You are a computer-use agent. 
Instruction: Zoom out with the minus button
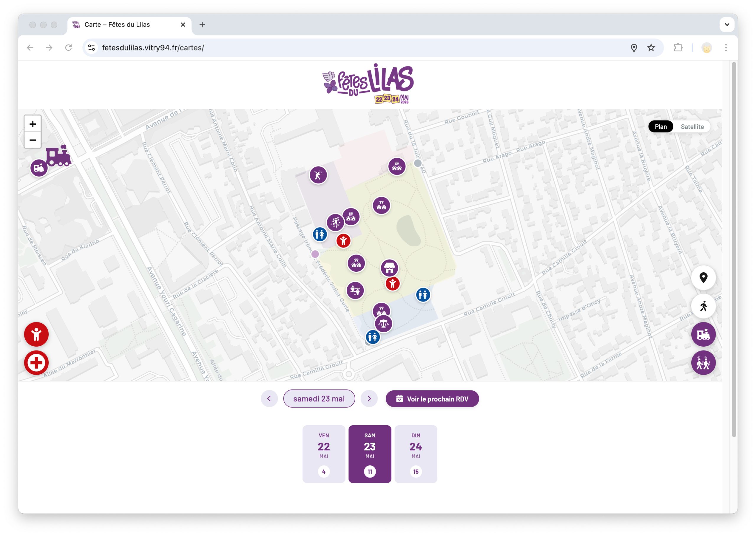tap(33, 140)
